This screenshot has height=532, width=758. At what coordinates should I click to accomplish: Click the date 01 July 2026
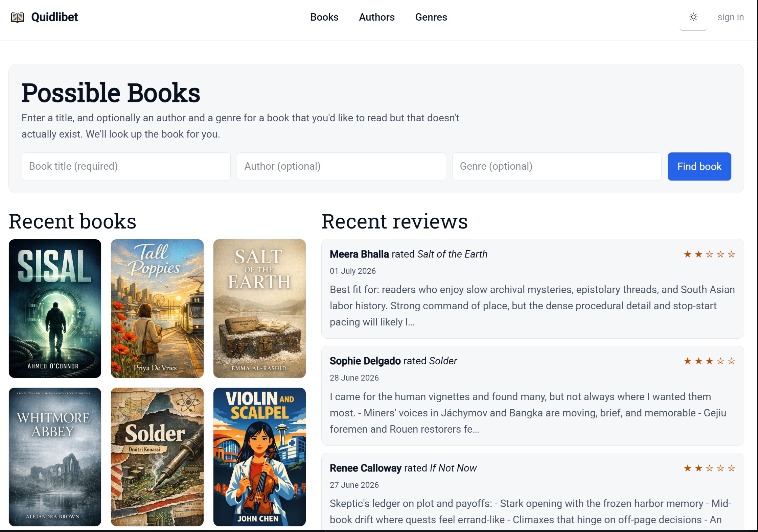click(x=353, y=271)
